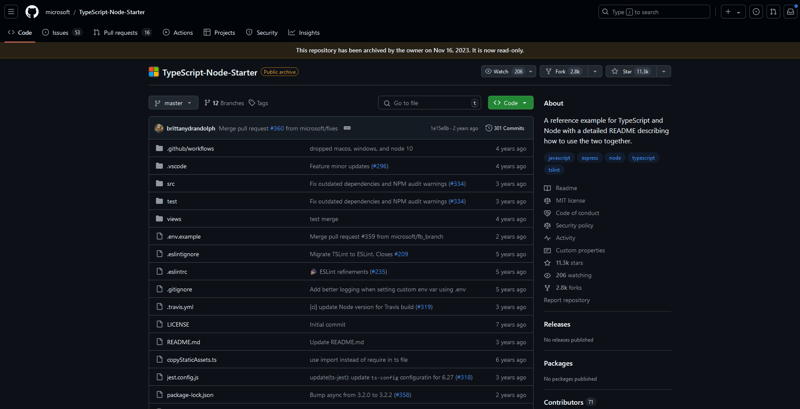Star the TypeScript-Node-Starter repository

click(x=630, y=72)
